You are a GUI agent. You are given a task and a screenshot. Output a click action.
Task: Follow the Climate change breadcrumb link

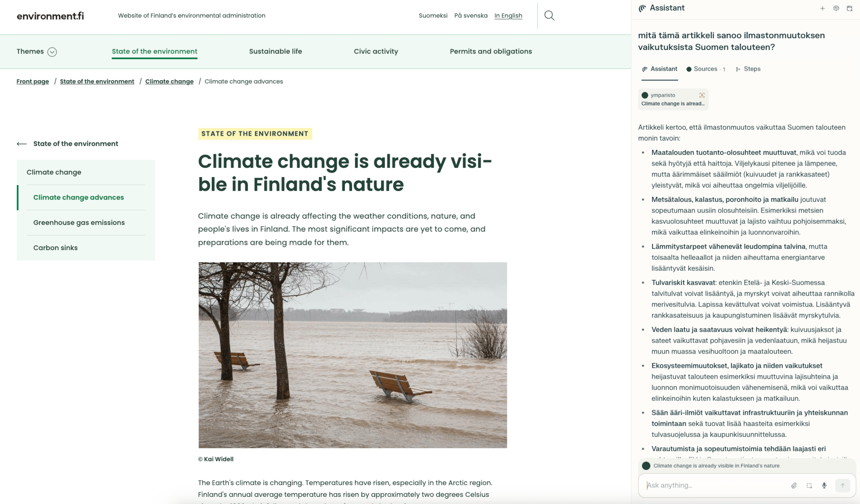point(169,81)
